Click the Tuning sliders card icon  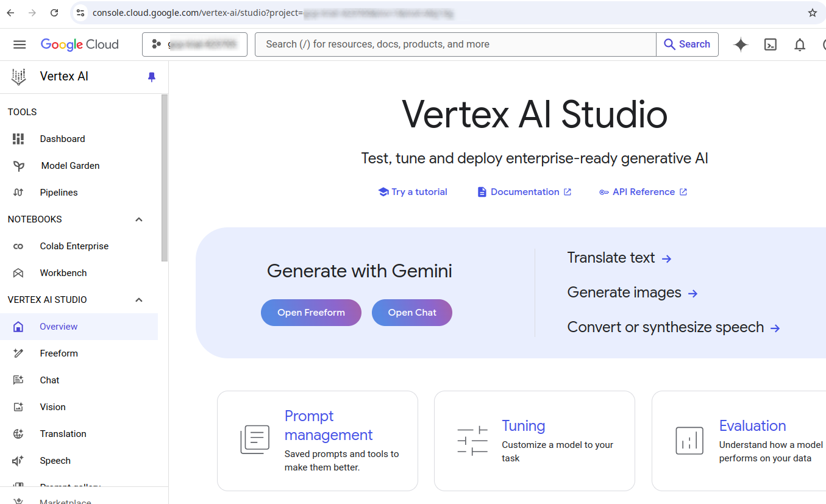(x=472, y=440)
